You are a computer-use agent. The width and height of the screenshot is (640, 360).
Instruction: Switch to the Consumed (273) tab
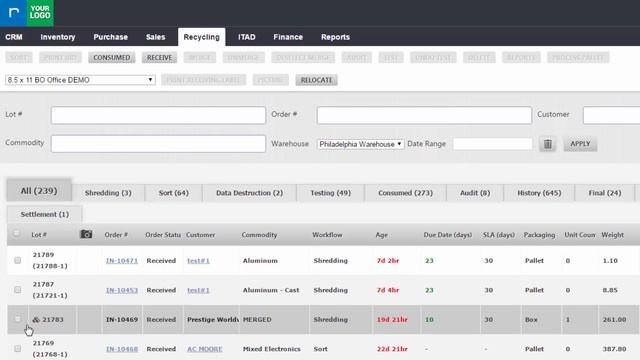coord(405,193)
